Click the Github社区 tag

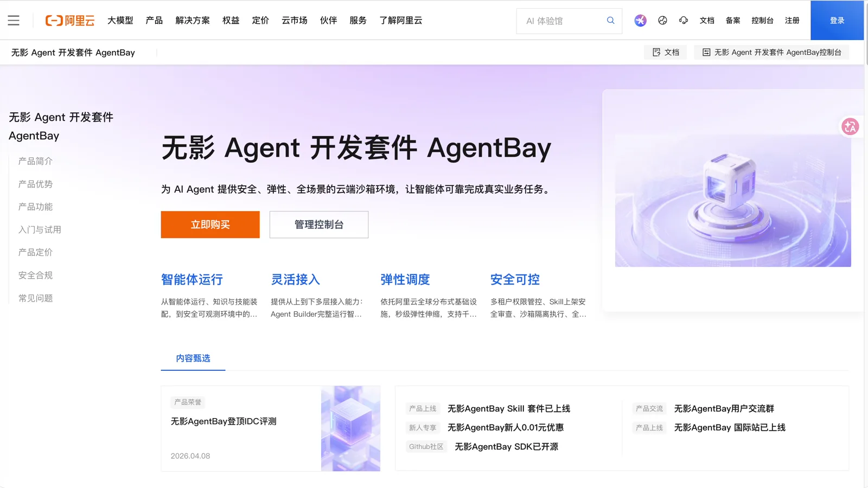pyautogui.click(x=426, y=447)
